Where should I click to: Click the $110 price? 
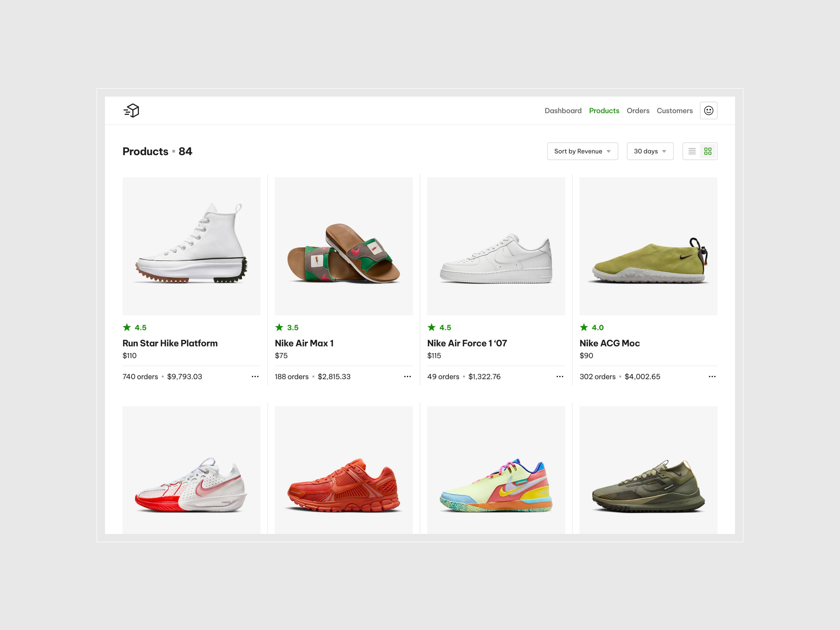coord(129,355)
